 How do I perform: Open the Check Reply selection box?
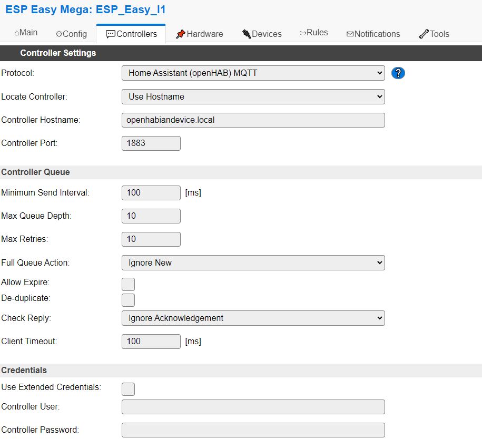(x=253, y=318)
